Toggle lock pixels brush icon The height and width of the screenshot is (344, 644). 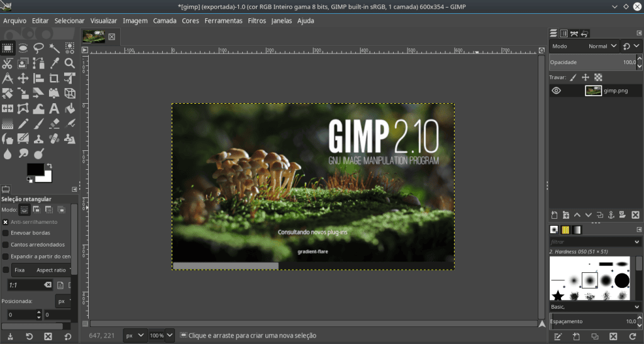tap(574, 77)
